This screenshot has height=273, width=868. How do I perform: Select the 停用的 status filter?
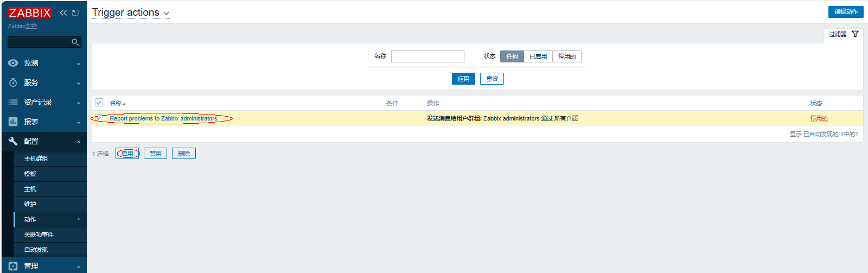click(x=566, y=56)
